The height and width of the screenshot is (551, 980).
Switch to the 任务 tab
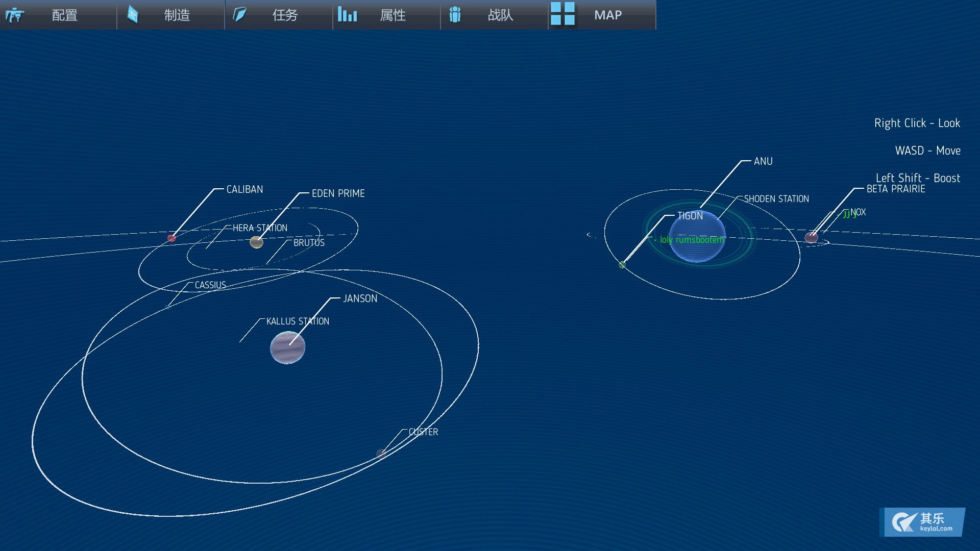(x=285, y=15)
